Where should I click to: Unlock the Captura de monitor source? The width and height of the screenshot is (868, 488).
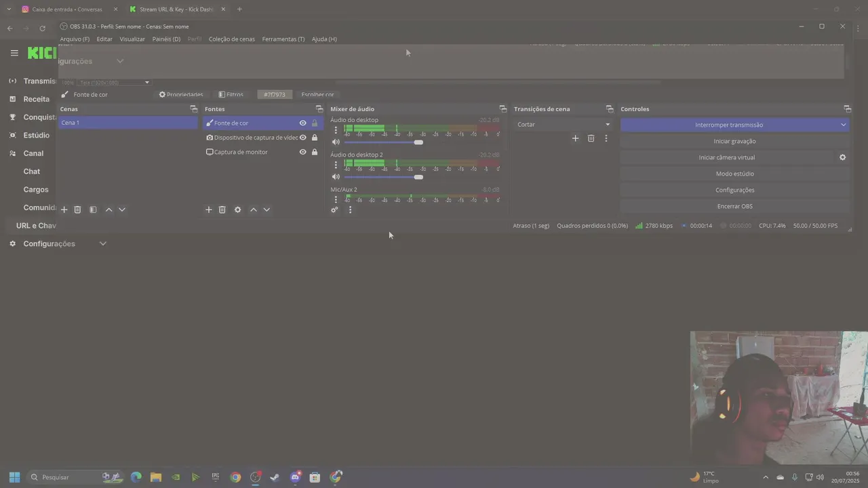click(314, 152)
